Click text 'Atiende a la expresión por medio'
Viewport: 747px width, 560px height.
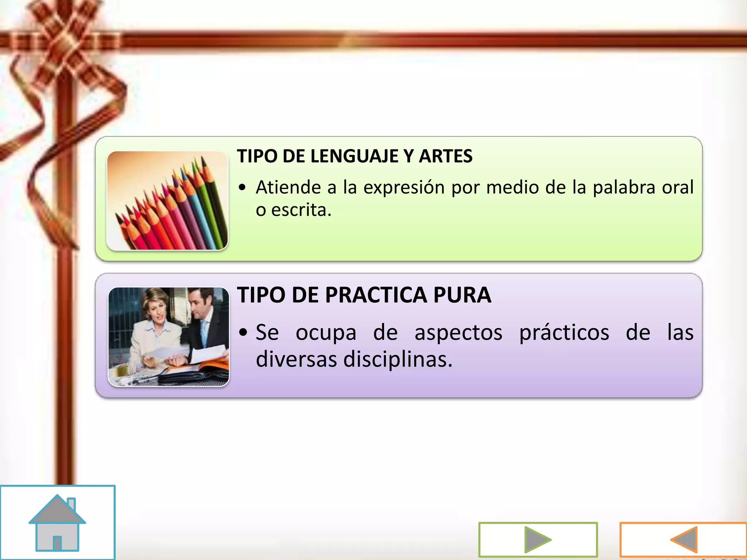(x=397, y=187)
